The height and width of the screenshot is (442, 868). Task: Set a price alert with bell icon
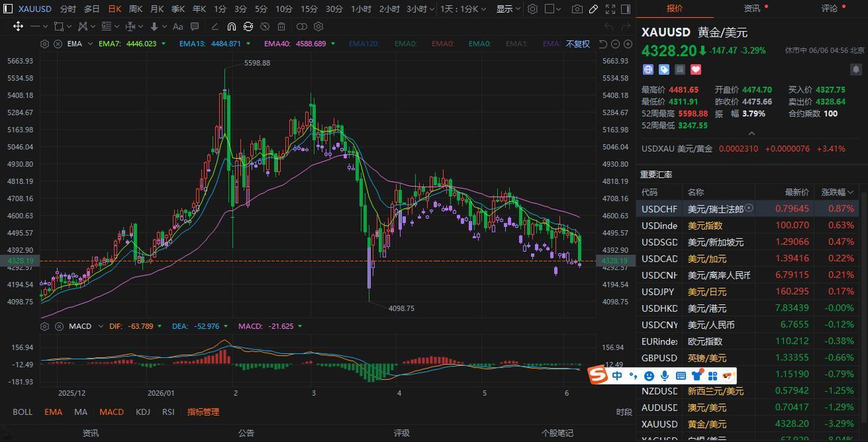point(856,69)
